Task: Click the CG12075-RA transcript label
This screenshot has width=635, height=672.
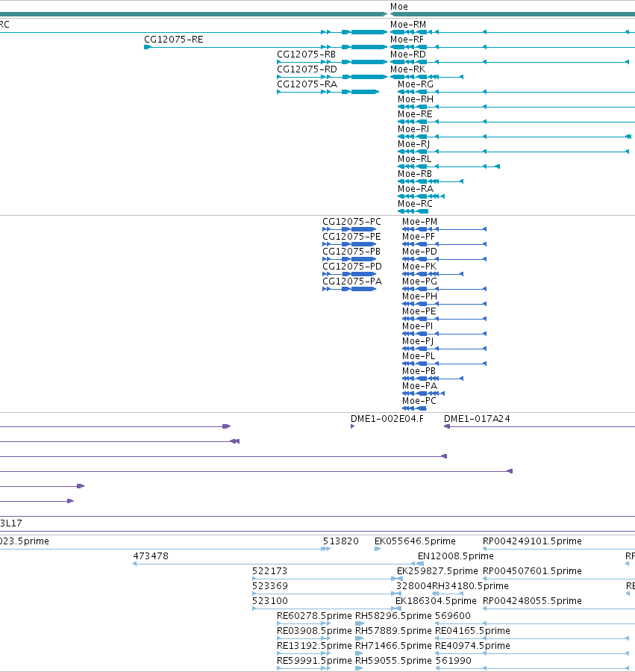Action: click(307, 84)
